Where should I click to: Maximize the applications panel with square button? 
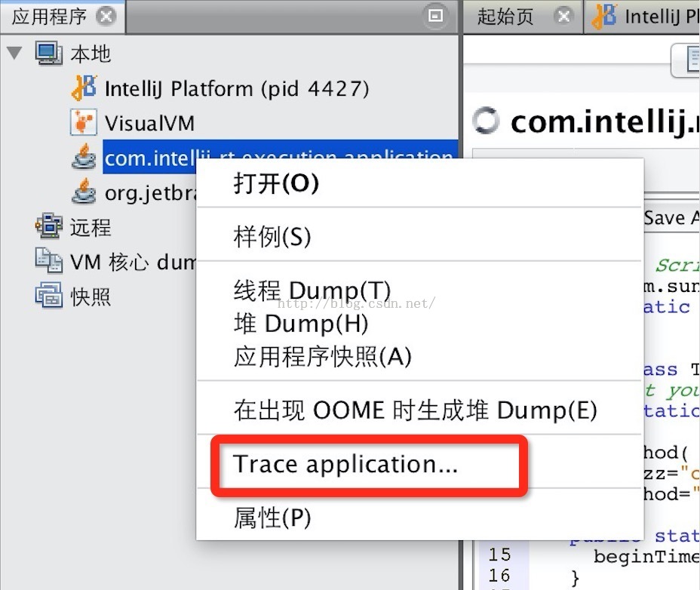pyautogui.click(x=435, y=16)
